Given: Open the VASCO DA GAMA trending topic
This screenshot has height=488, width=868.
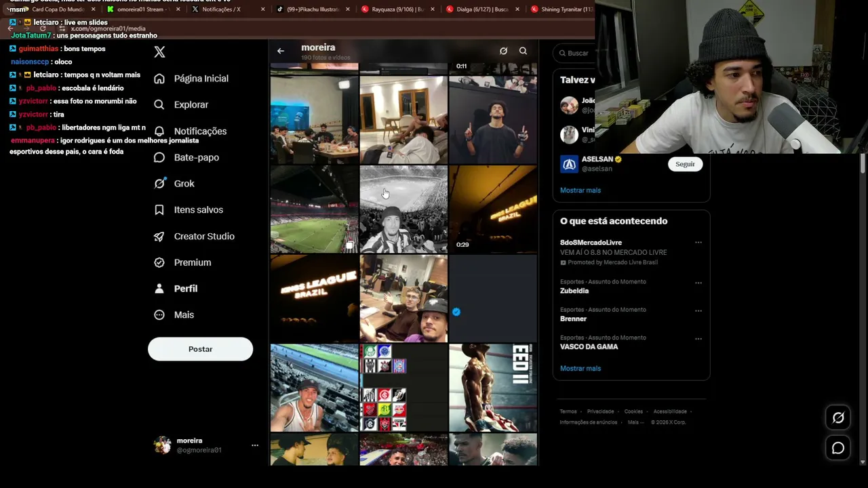Looking at the screenshot, I should point(589,347).
